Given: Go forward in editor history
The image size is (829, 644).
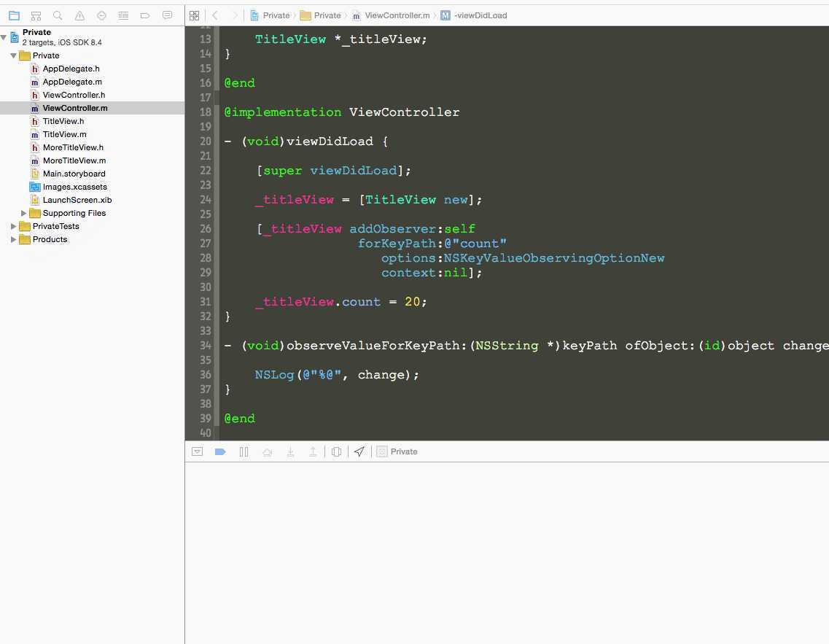Looking at the screenshot, I should 234,15.
